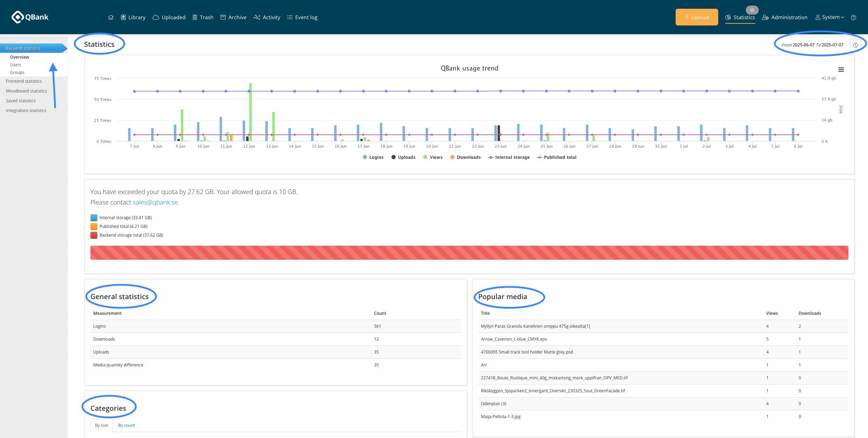
Task: Toggle Internal storage series in legend
Action: pos(509,157)
